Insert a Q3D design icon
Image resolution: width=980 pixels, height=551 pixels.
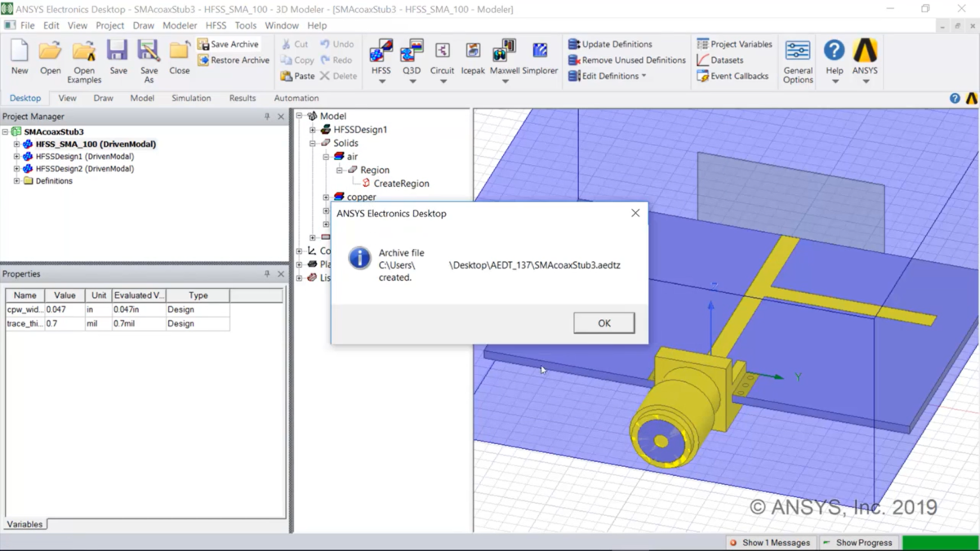412,51
